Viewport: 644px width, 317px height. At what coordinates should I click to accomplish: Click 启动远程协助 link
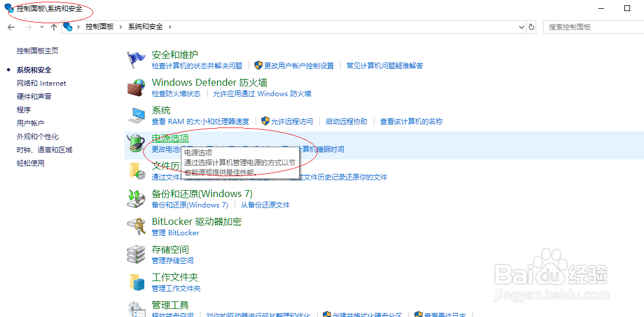[x=346, y=122]
